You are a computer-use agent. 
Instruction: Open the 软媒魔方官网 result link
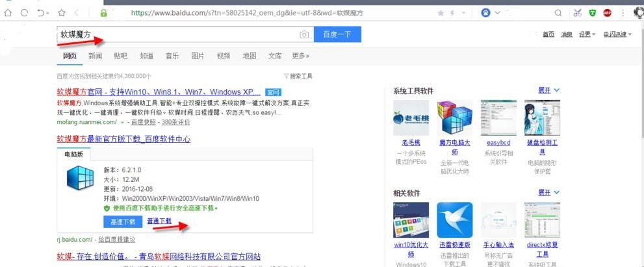coord(159,91)
